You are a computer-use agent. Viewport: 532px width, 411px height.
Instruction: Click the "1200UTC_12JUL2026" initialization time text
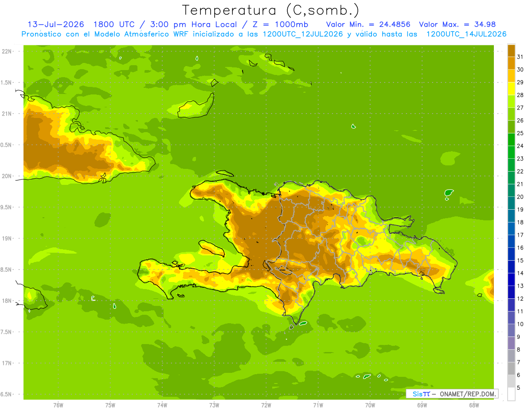[x=303, y=34]
